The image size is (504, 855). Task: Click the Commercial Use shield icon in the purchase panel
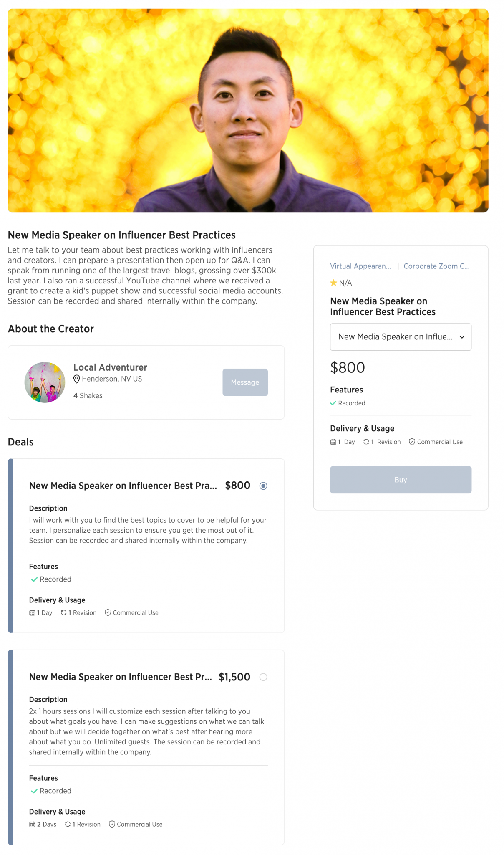pyautogui.click(x=412, y=442)
